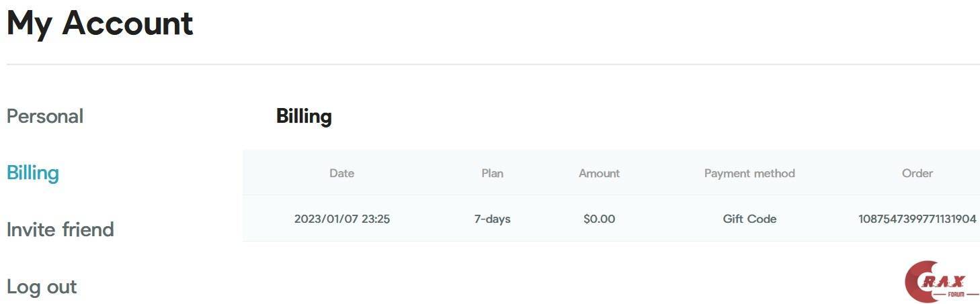This screenshot has width=980, height=304.
Task: Open the Invite friend page
Action: 60,230
